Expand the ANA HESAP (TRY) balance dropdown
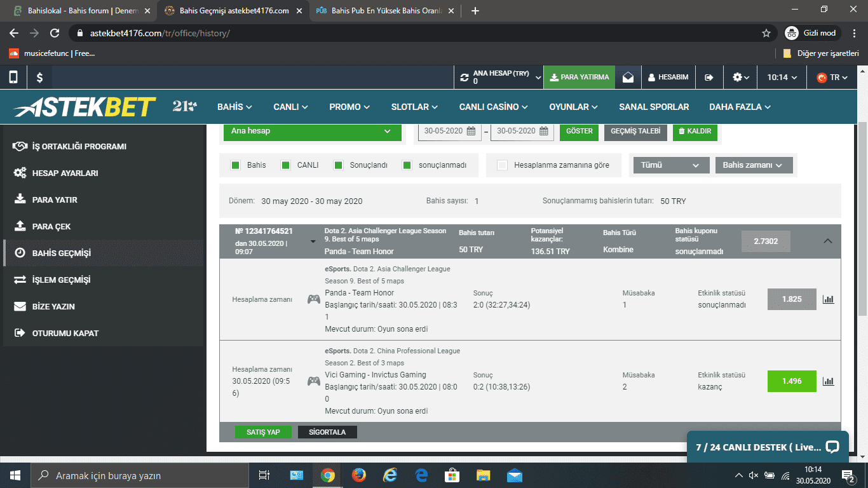The width and height of the screenshot is (868, 488). [538, 78]
